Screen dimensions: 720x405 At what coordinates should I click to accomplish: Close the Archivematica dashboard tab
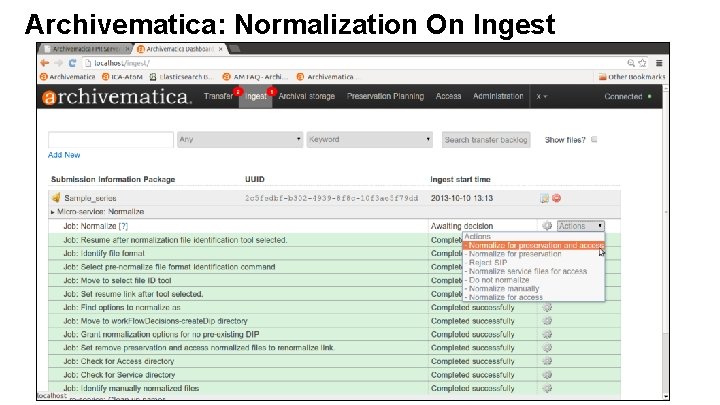coord(221,49)
